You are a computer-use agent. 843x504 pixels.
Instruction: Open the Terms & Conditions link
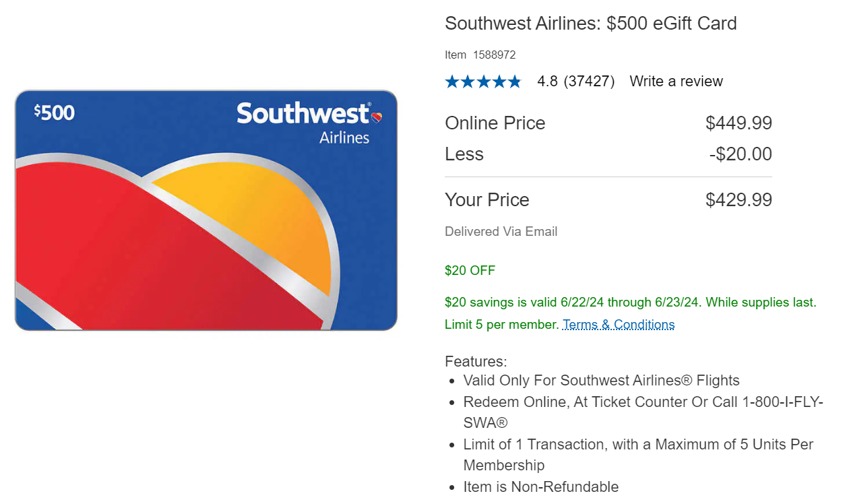(x=619, y=325)
